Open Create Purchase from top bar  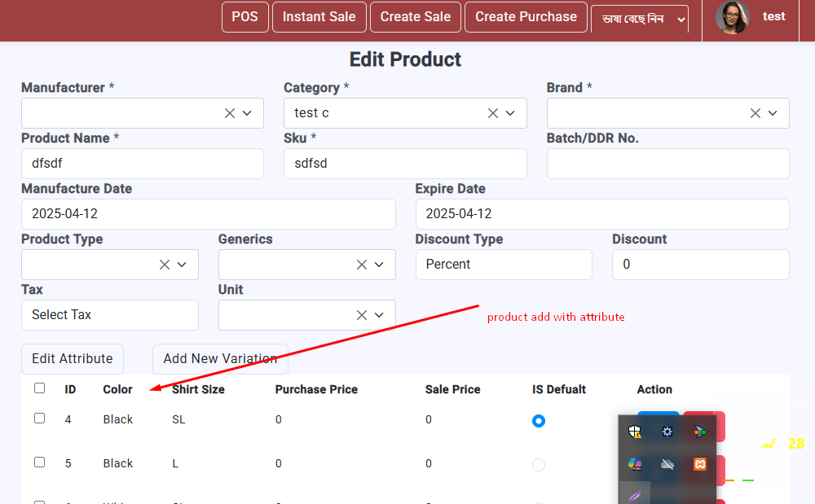point(526,17)
